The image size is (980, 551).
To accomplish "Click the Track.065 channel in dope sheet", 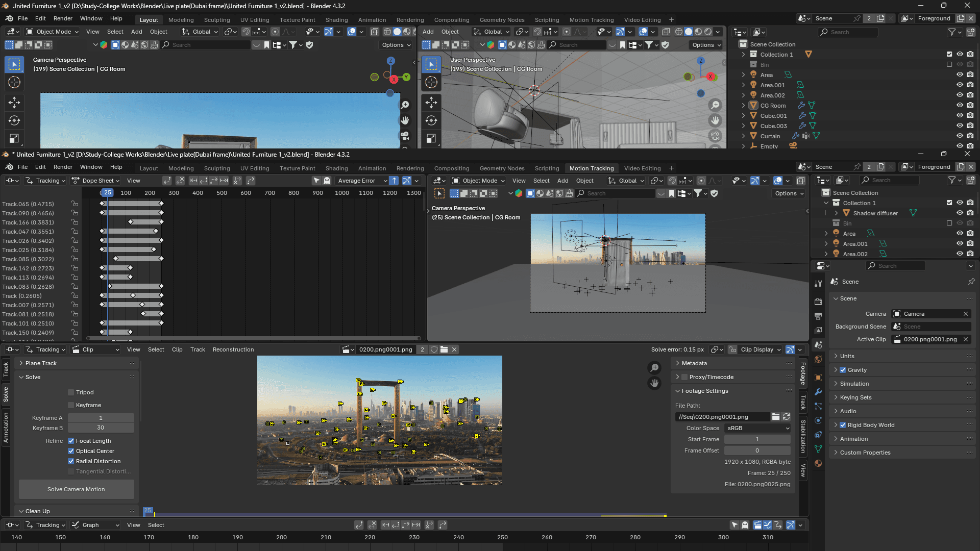I will coord(28,204).
